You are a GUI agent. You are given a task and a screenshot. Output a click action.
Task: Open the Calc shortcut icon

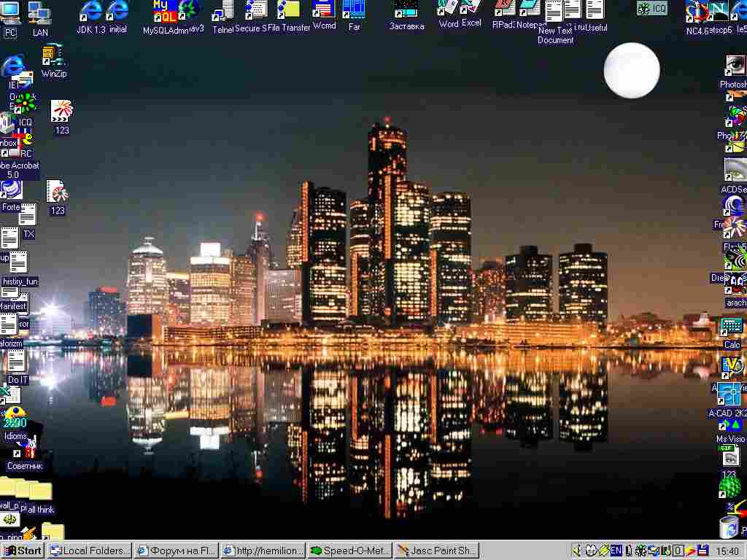(732, 332)
